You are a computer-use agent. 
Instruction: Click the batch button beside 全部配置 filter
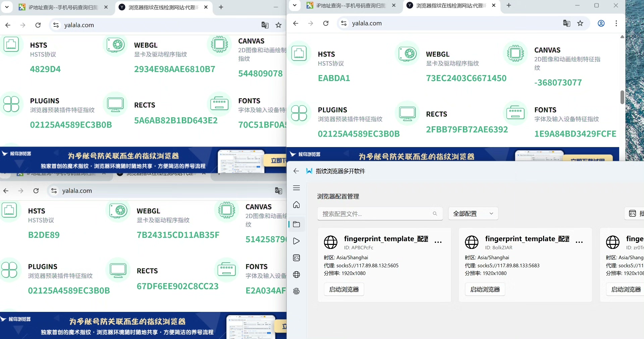(x=635, y=213)
